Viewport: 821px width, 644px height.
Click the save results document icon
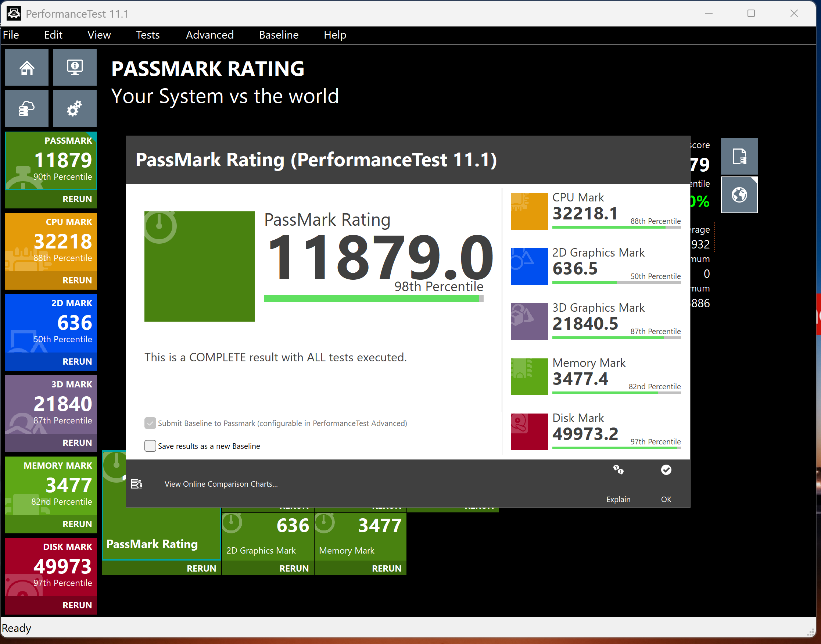pos(739,156)
